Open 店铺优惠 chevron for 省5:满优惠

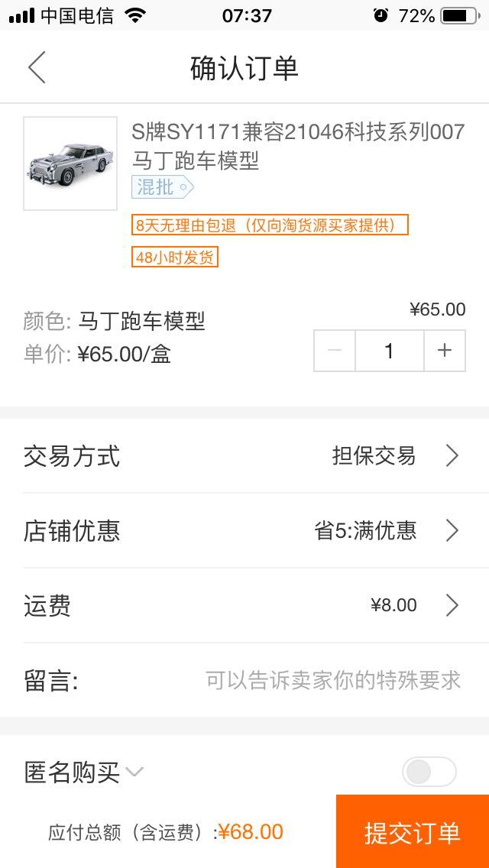click(452, 531)
